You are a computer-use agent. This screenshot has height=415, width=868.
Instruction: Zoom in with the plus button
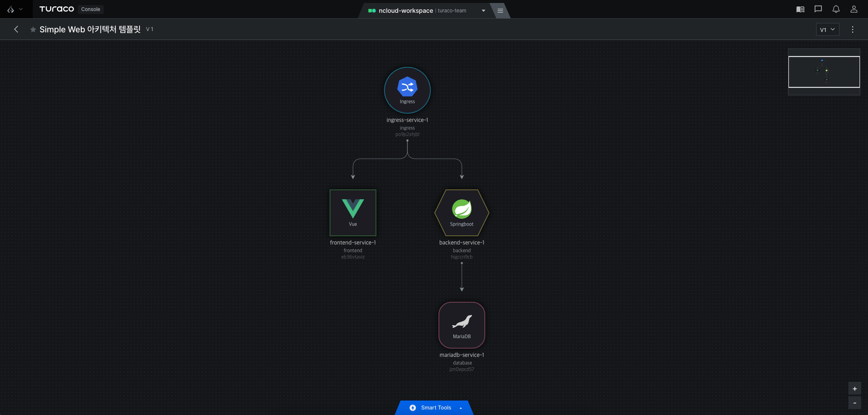pyautogui.click(x=855, y=389)
